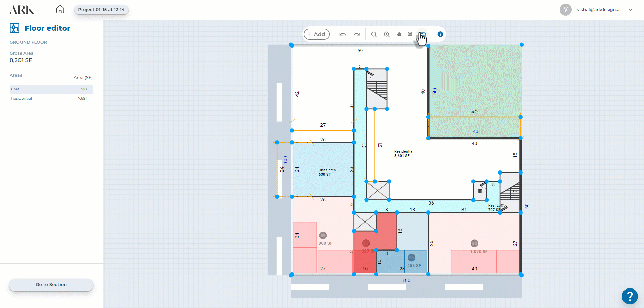The height and width of the screenshot is (308, 644).
Task: Select the Residential row in Areas list
Action: click(x=51, y=98)
